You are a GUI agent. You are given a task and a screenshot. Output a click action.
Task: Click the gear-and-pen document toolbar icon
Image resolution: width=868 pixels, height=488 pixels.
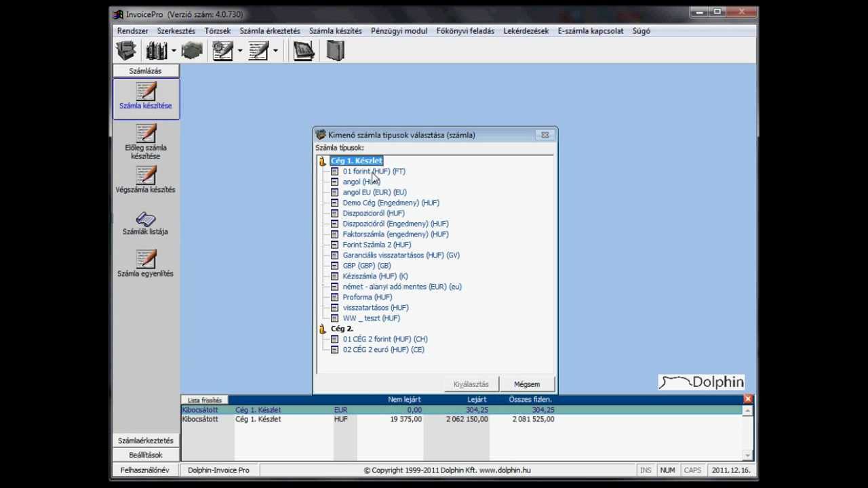click(x=222, y=51)
